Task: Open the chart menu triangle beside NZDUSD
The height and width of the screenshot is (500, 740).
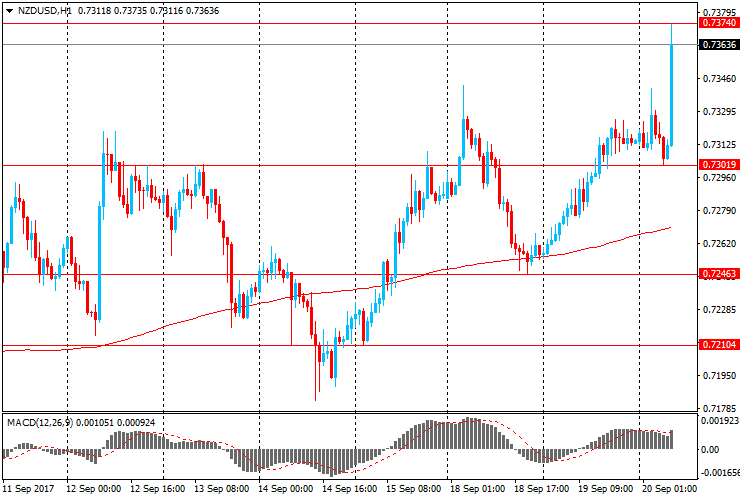Action: coord(9,10)
